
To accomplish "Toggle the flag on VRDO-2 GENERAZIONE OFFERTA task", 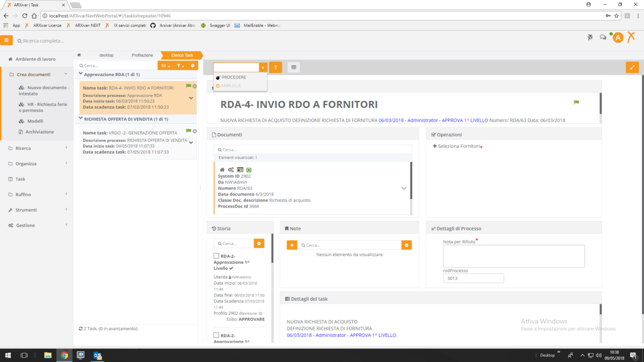I will pos(188,130).
